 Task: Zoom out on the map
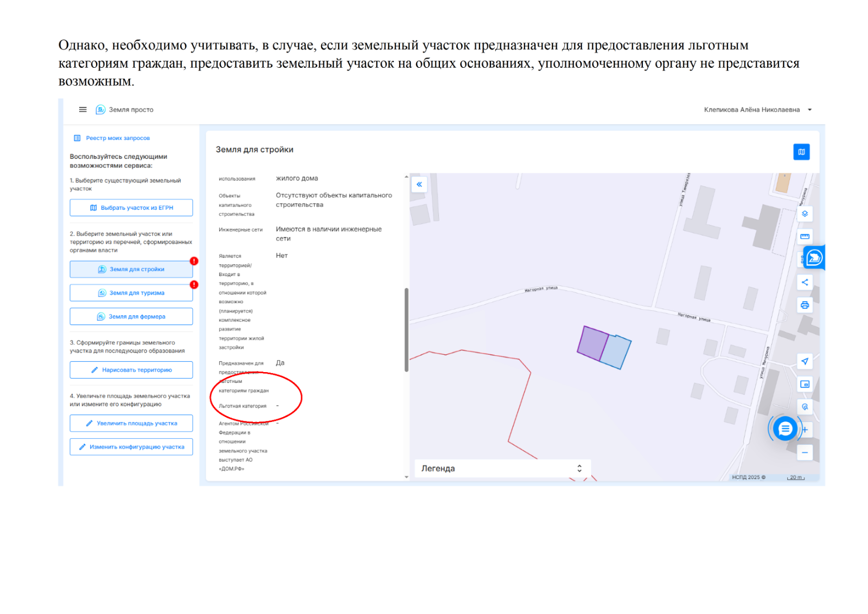click(x=805, y=452)
